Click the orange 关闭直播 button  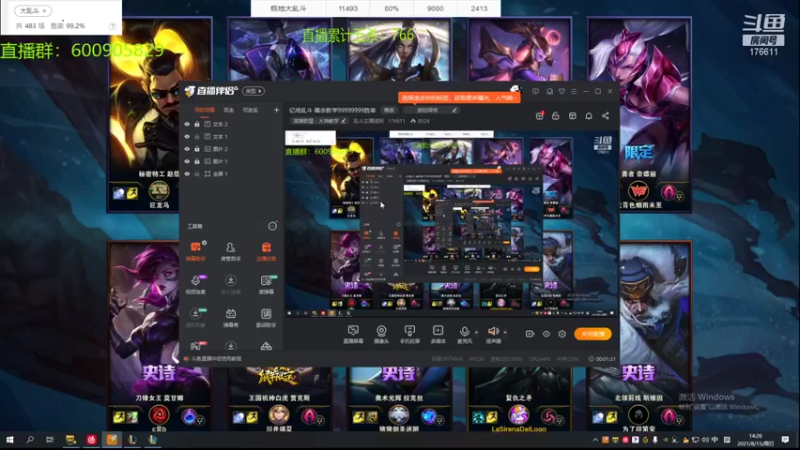click(x=593, y=334)
